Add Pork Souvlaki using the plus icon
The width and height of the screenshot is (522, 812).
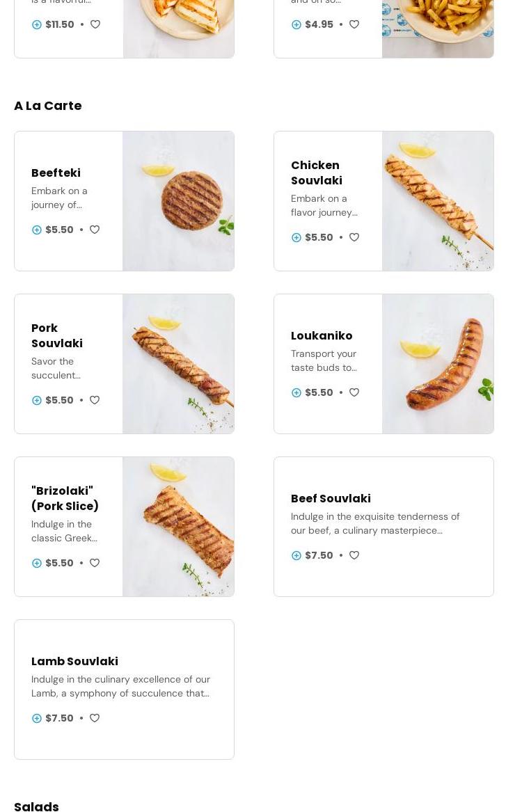[37, 401]
